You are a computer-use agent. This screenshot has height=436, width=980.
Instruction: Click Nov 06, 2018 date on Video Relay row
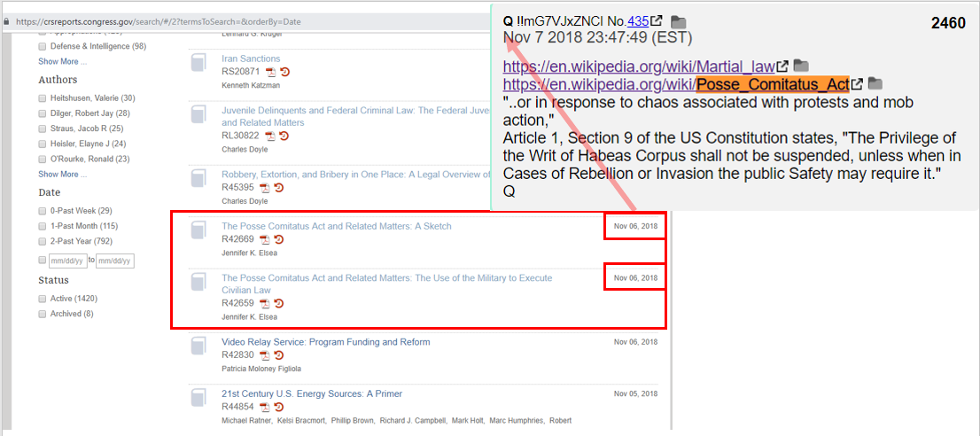pos(635,342)
